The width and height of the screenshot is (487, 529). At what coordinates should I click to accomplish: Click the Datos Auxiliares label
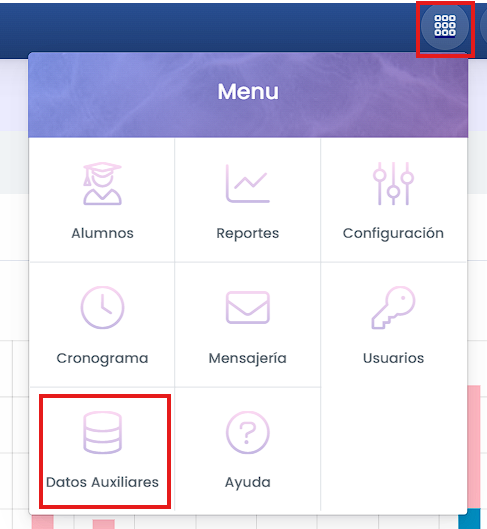point(102,482)
